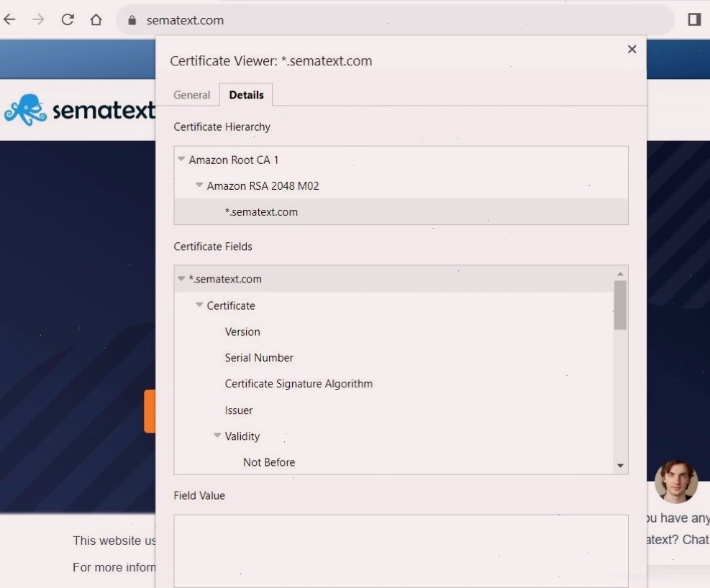Collapse the Validity field group
710x588 pixels.
[x=217, y=436]
